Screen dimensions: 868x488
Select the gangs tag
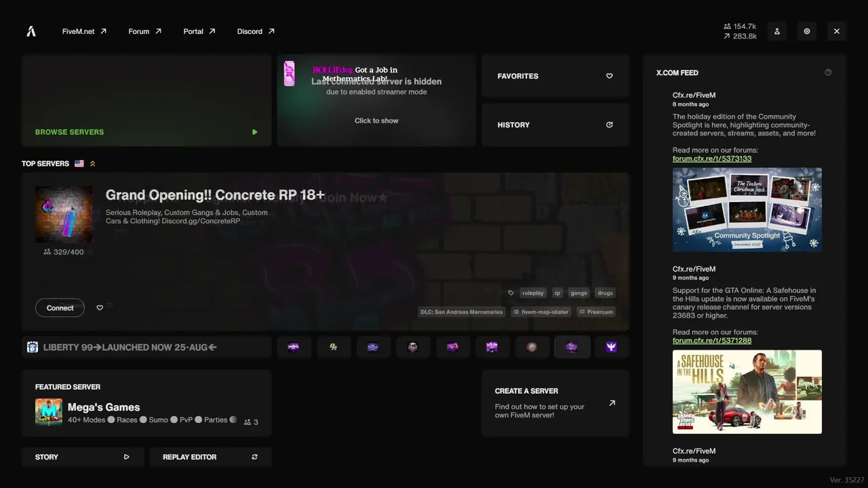579,293
